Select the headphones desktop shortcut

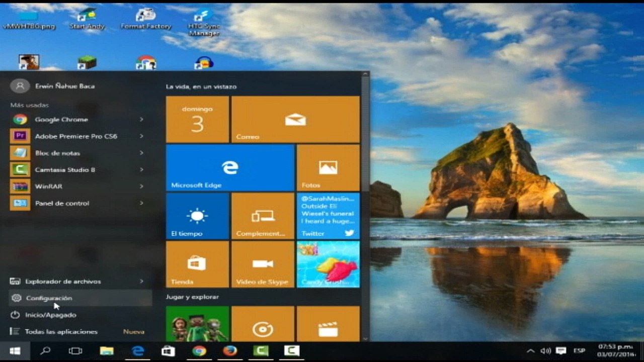point(204,62)
